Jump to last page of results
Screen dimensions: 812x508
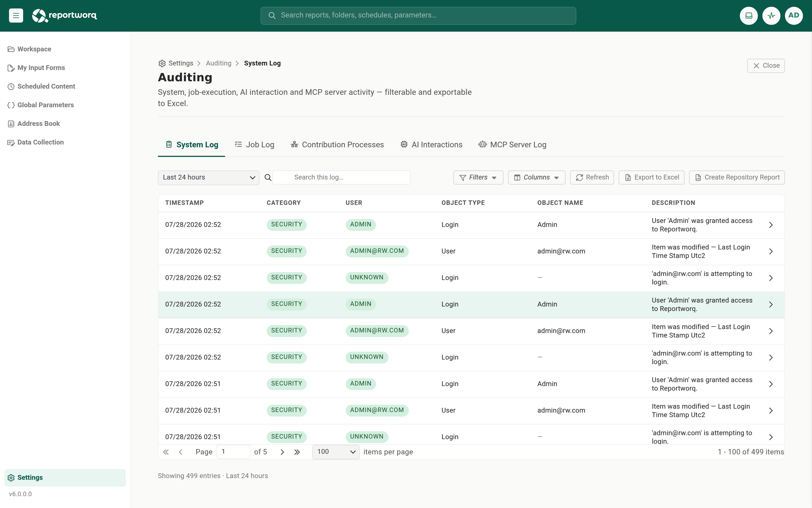pyautogui.click(x=297, y=452)
